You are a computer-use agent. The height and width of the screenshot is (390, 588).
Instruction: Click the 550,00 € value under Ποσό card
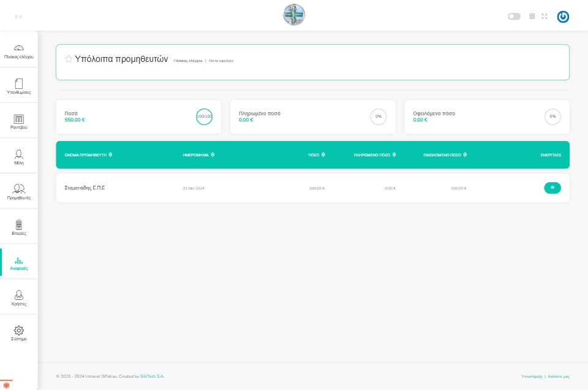point(75,120)
